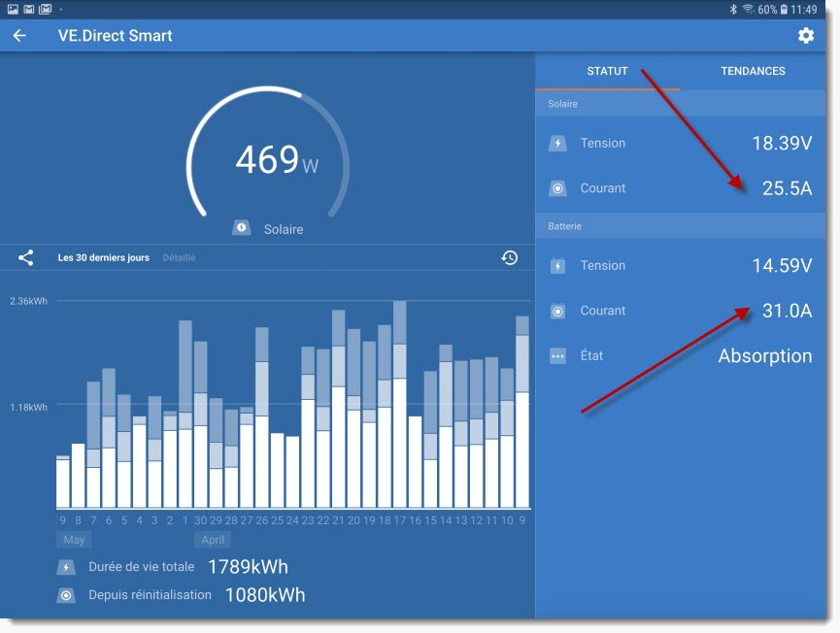Tap the solar panel icon below gauge
Screen dimensions: 840x633
point(241,228)
